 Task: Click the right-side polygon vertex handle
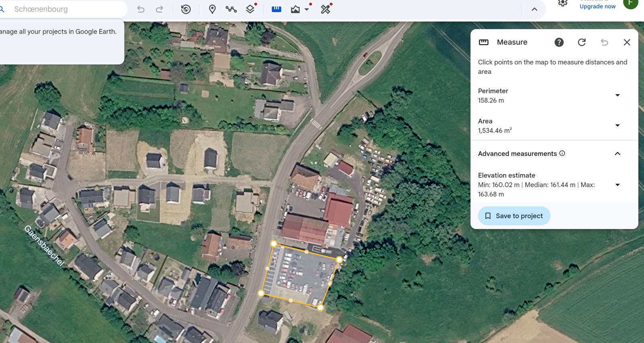tap(339, 260)
